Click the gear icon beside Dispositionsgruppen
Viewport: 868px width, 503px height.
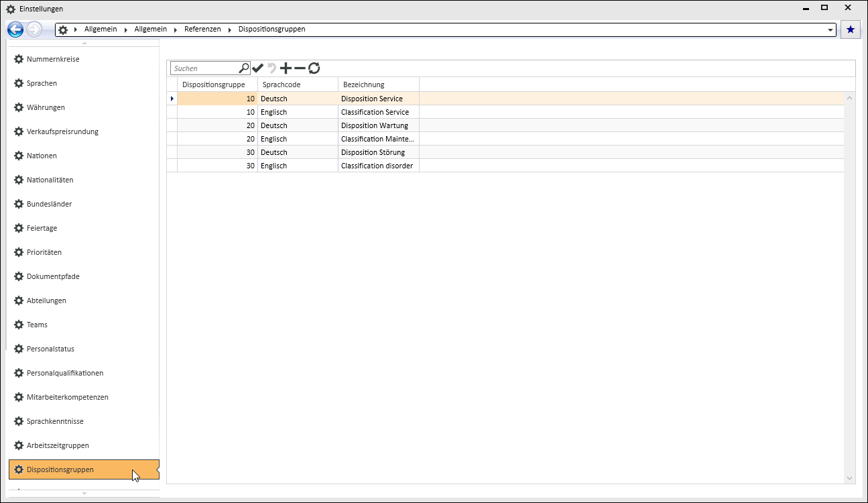tap(19, 469)
